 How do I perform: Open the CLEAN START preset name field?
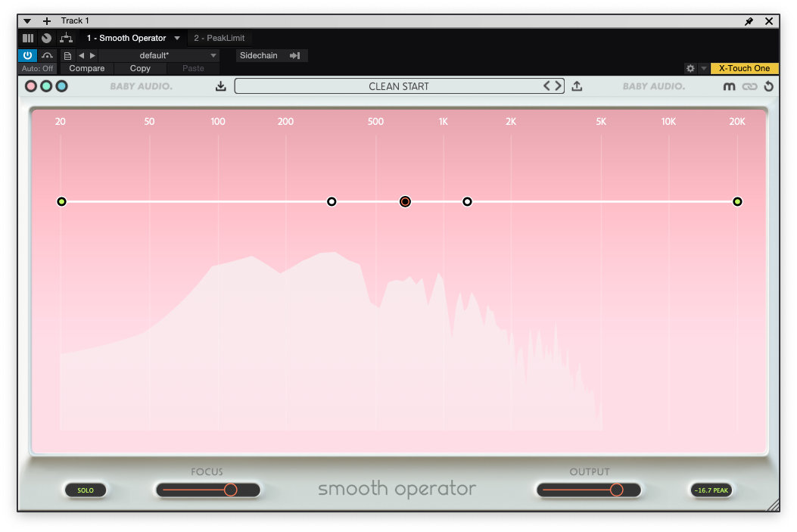pyautogui.click(x=399, y=86)
